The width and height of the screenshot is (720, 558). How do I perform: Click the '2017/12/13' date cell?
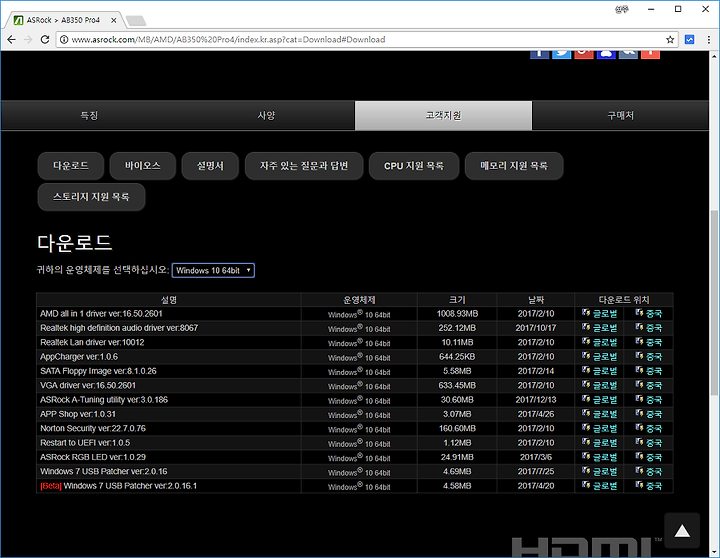(536, 400)
